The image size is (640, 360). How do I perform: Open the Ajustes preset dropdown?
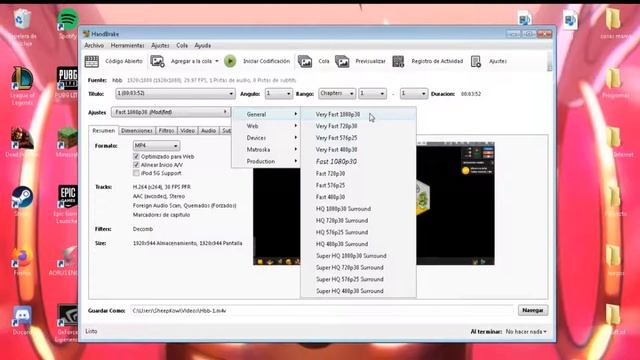click(170, 112)
